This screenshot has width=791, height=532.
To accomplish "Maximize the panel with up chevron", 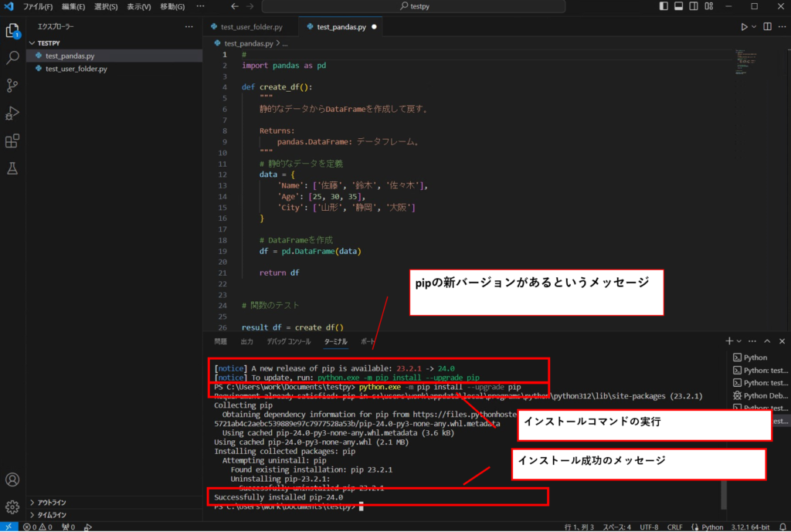I will pyautogui.click(x=767, y=341).
